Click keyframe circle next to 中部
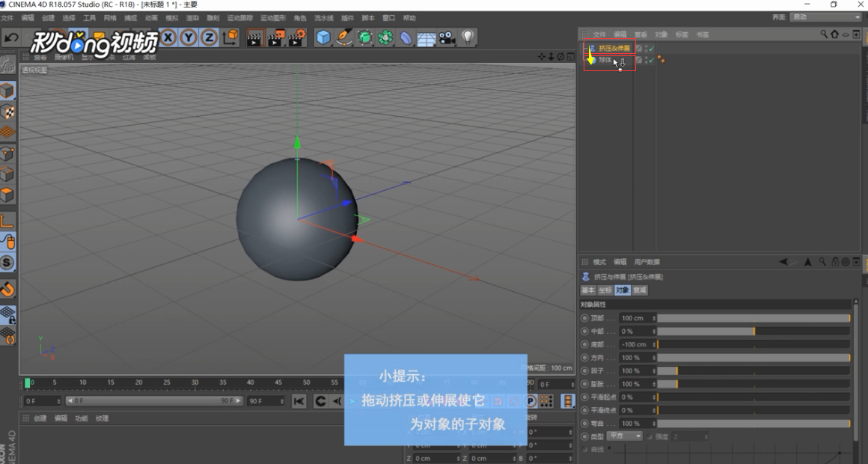The height and width of the screenshot is (464, 868). (584, 331)
